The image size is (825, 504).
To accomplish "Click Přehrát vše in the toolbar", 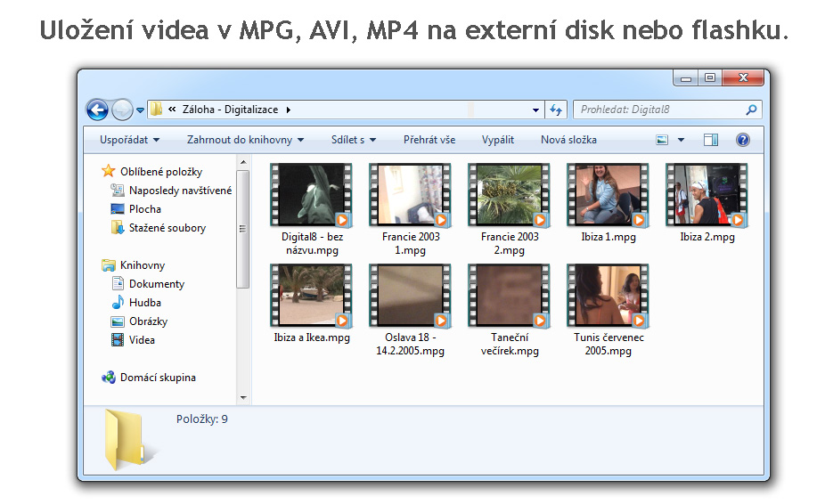I will coord(429,140).
